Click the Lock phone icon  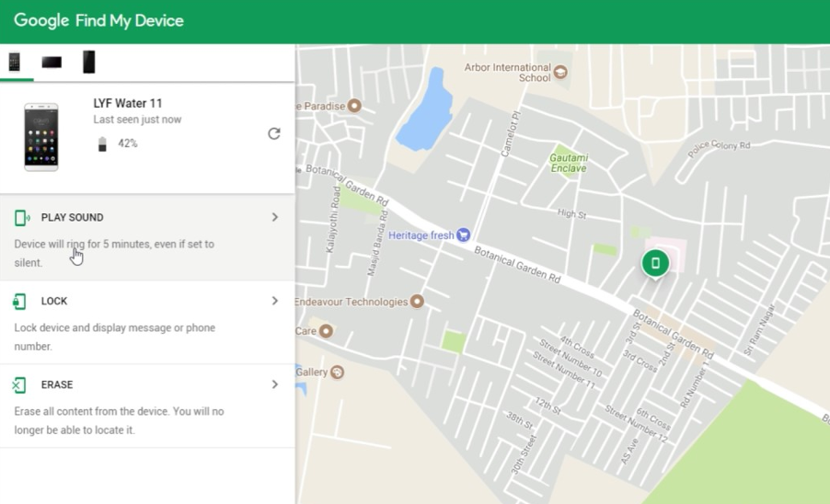pos(19,301)
